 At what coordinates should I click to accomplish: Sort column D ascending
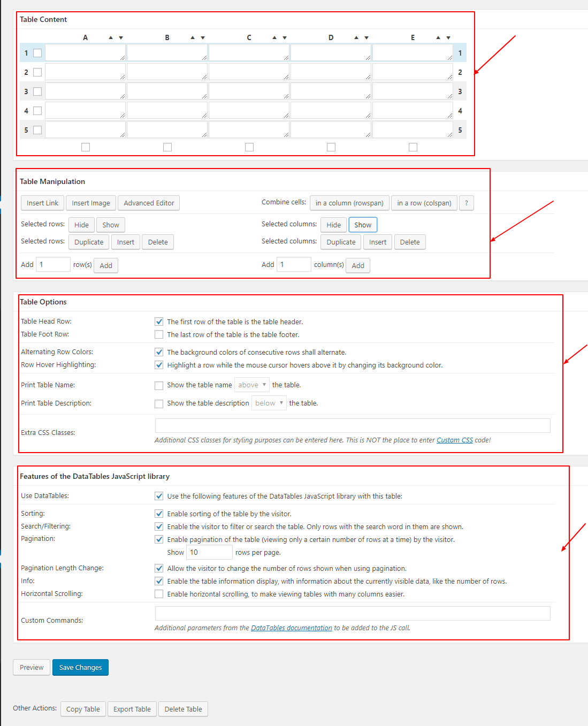(356, 37)
